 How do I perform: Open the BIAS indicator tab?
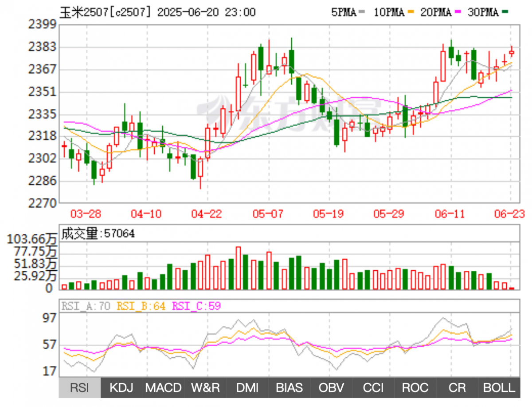289,388
